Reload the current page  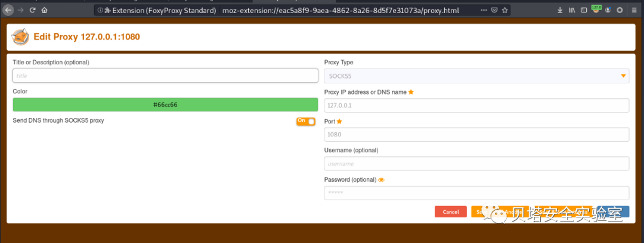pos(32,10)
